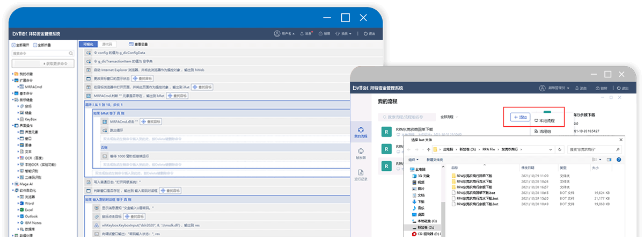Click the 消息 bell icon in left window
The width and height of the screenshot is (644, 246).
pyautogui.click(x=302, y=33)
